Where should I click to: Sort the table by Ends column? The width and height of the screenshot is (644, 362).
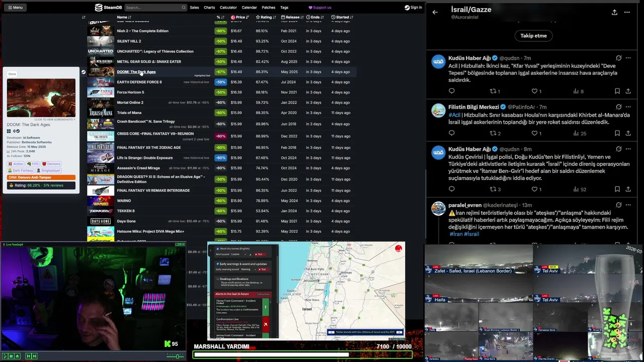pos(315,17)
